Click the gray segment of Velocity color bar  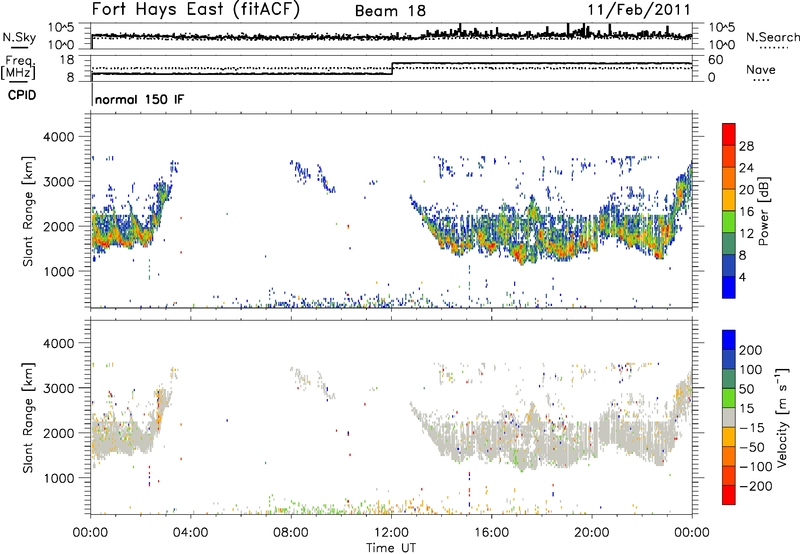(x=729, y=417)
